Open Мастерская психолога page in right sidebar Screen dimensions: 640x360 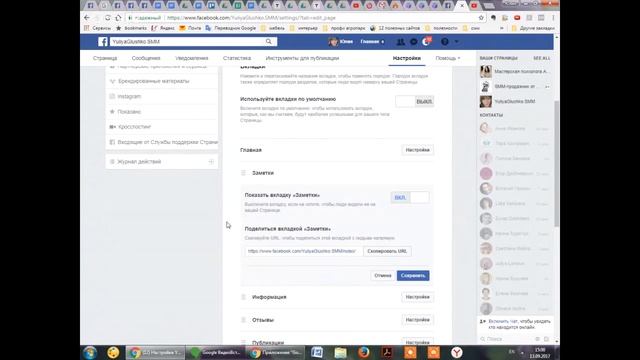coord(514,71)
